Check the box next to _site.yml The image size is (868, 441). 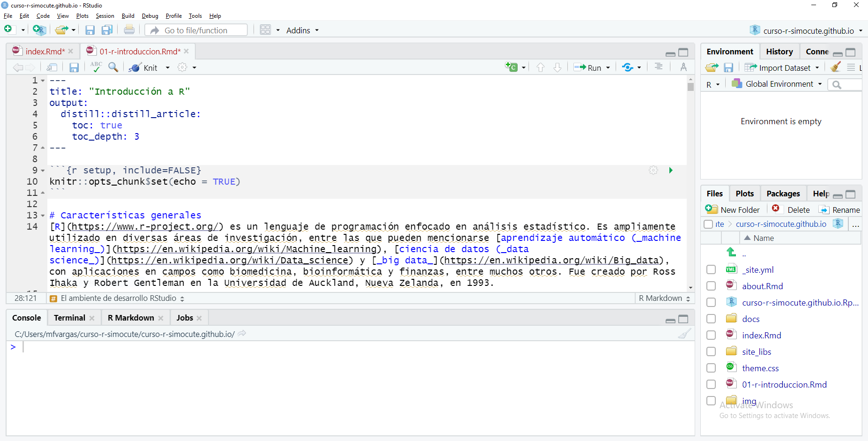[x=711, y=269]
